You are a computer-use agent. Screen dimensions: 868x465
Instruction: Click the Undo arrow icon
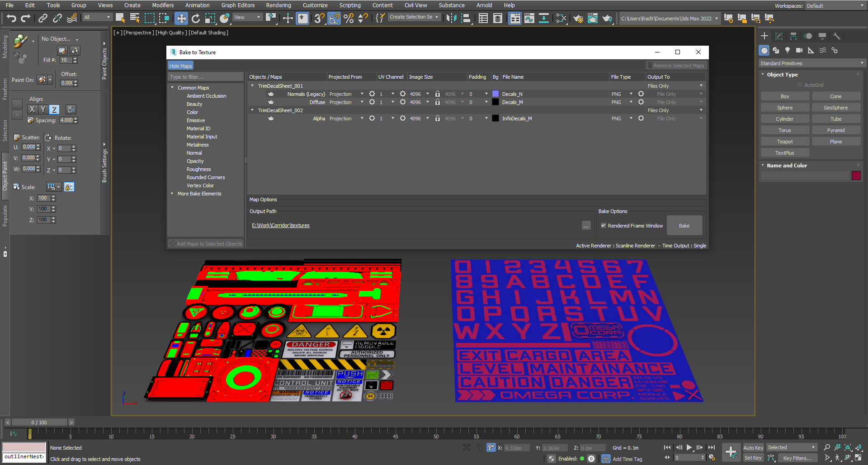click(x=11, y=18)
